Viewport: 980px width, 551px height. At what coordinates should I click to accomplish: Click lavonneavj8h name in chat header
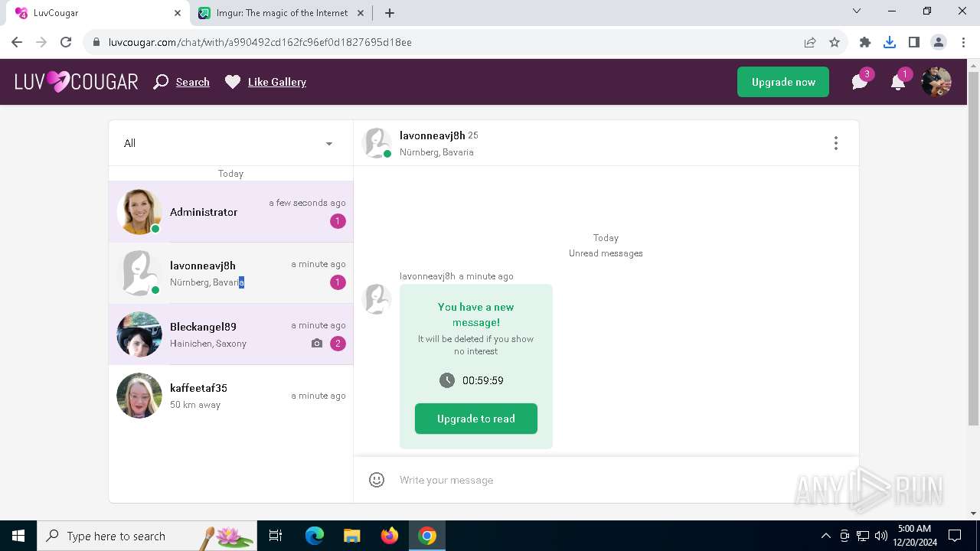[x=433, y=135]
